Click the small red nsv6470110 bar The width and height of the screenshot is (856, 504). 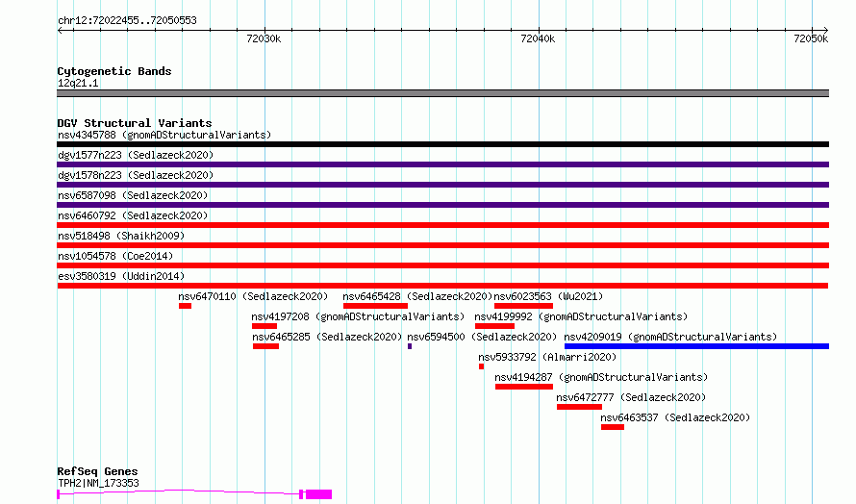click(185, 306)
